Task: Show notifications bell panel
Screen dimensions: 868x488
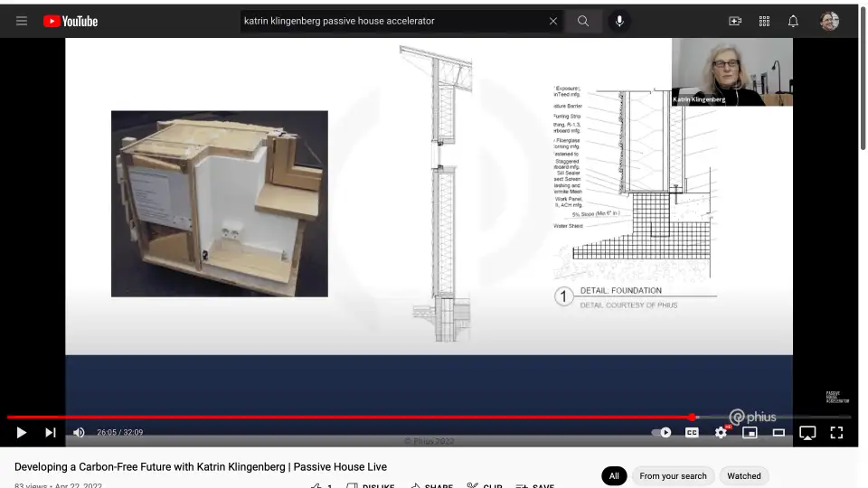Action: pos(793,21)
